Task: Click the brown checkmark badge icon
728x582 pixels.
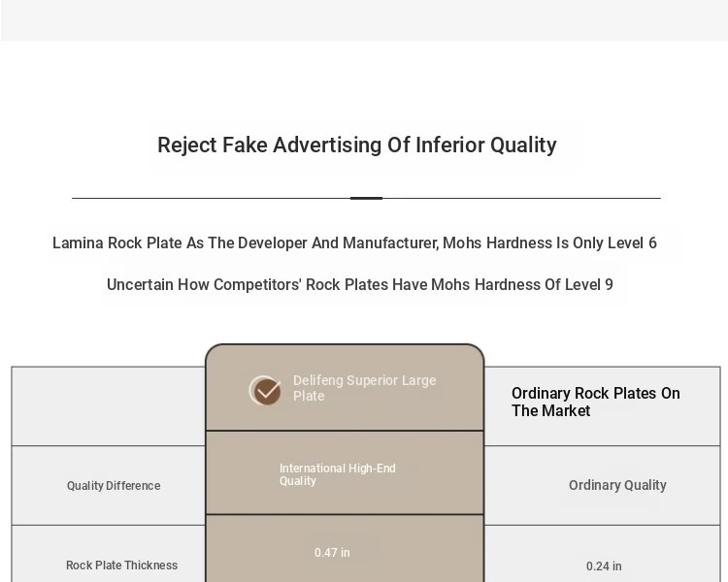Action: point(265,390)
